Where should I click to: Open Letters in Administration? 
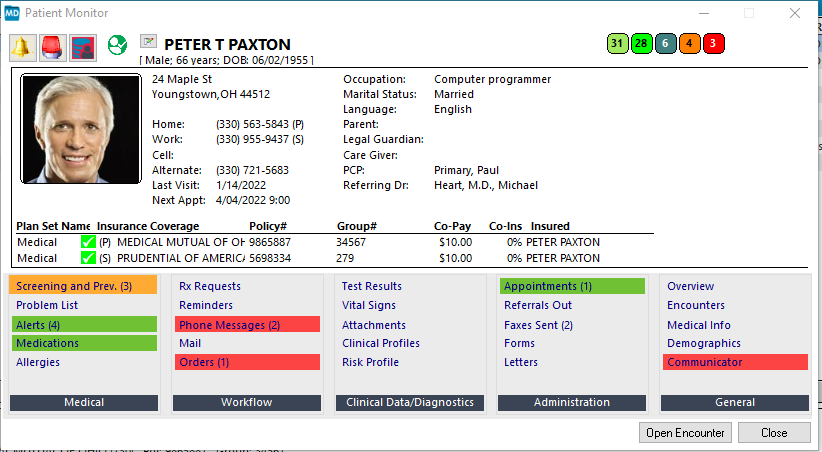pos(521,362)
